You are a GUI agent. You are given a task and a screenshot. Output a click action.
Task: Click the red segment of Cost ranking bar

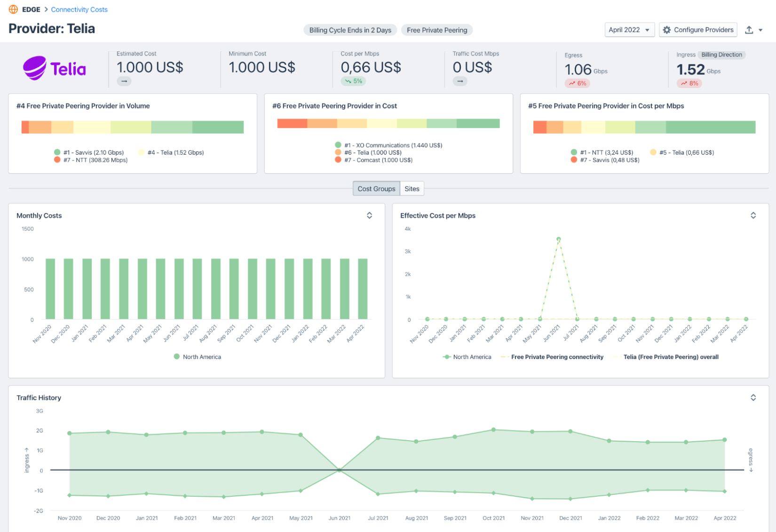pos(292,123)
